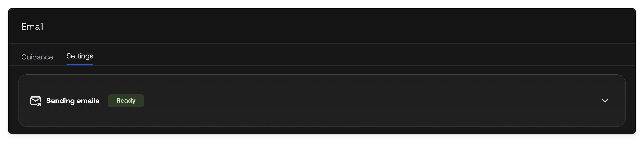Screen dimensions: 644x142
Task: Select the Settings tab
Action: click(x=80, y=57)
